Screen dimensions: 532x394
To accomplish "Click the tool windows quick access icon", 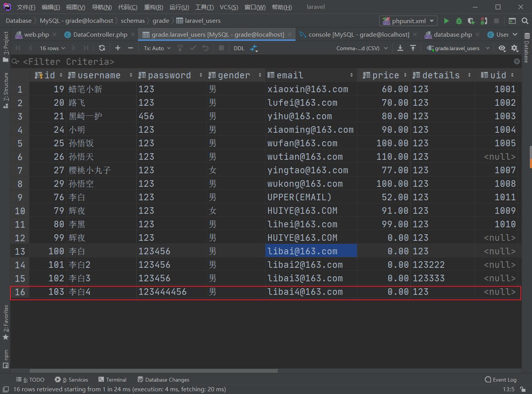I will click(6, 389).
